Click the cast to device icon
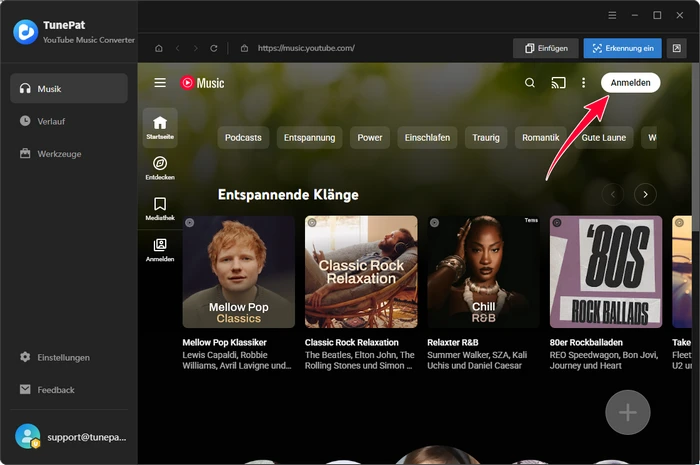 [558, 83]
